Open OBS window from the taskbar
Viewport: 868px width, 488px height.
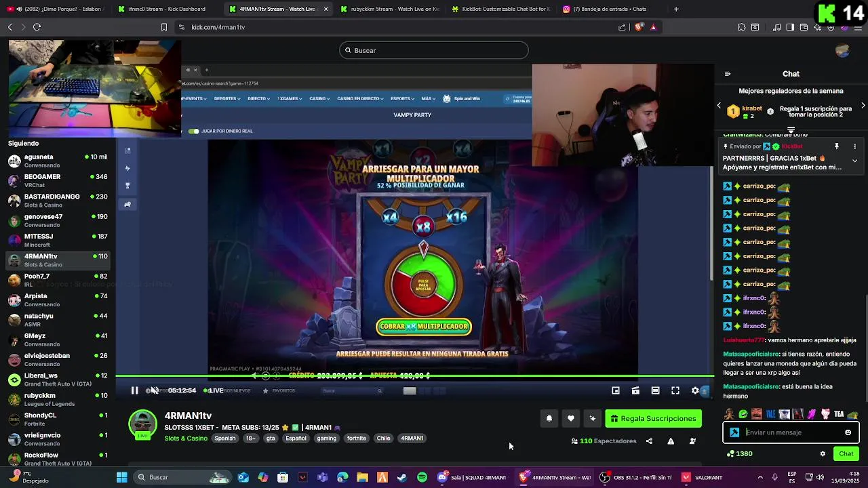(635, 477)
